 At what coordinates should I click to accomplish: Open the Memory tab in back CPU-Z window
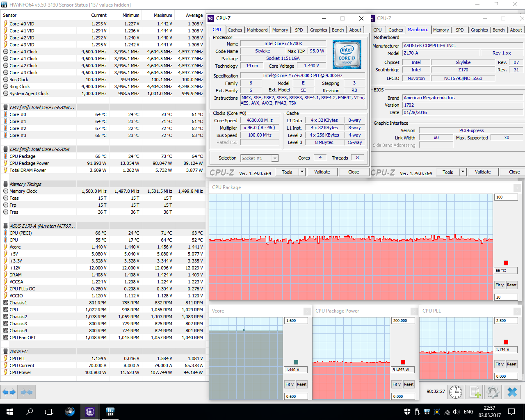(x=441, y=30)
